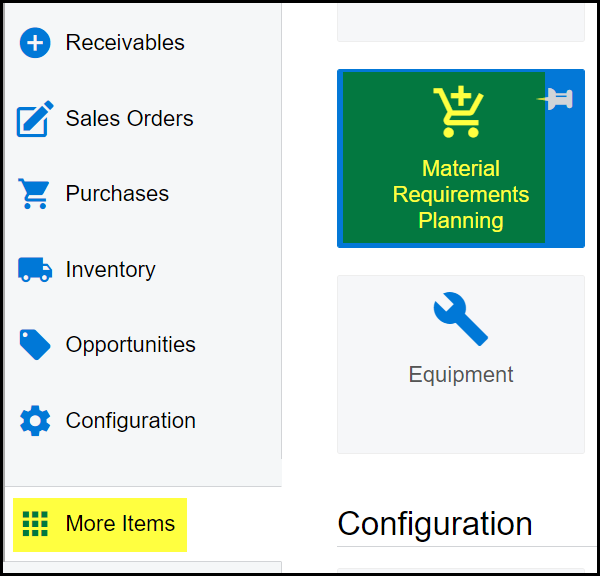Toggle the pin on Material Requirements Planning
Screen dimensions: 600x576
click(x=556, y=98)
